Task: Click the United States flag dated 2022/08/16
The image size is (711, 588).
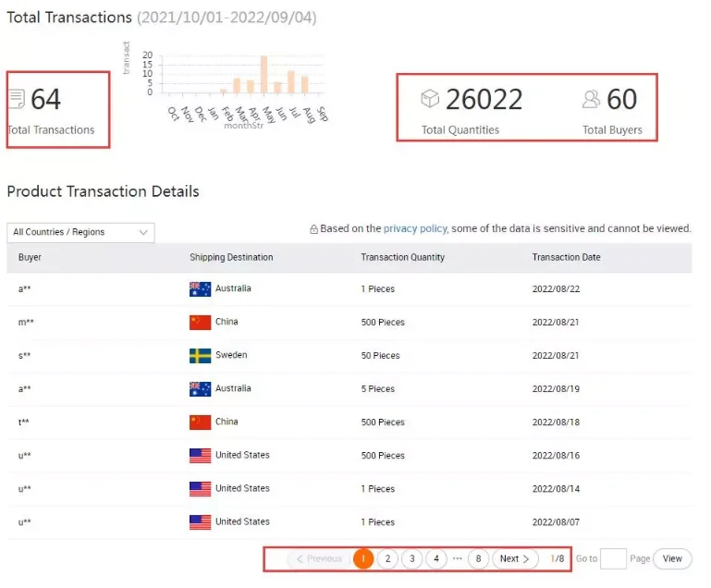Action: coord(200,456)
